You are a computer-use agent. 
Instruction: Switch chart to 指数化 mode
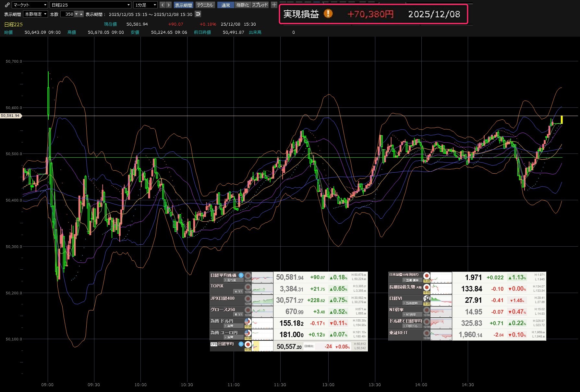[x=243, y=5]
